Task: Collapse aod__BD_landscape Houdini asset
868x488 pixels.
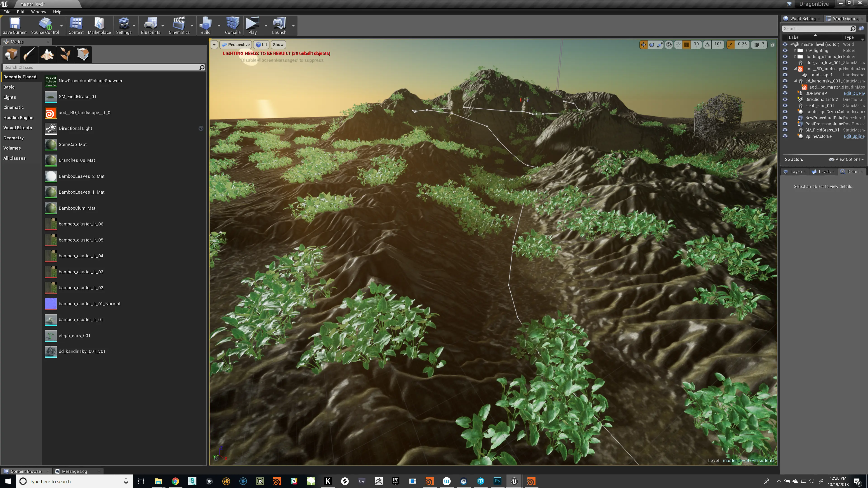Action: pyautogui.click(x=795, y=69)
